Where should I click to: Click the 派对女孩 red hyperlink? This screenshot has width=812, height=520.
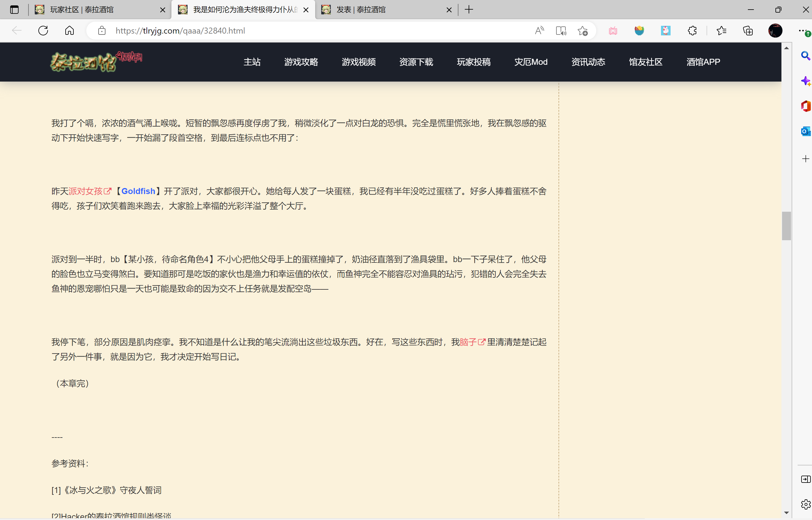tap(86, 191)
